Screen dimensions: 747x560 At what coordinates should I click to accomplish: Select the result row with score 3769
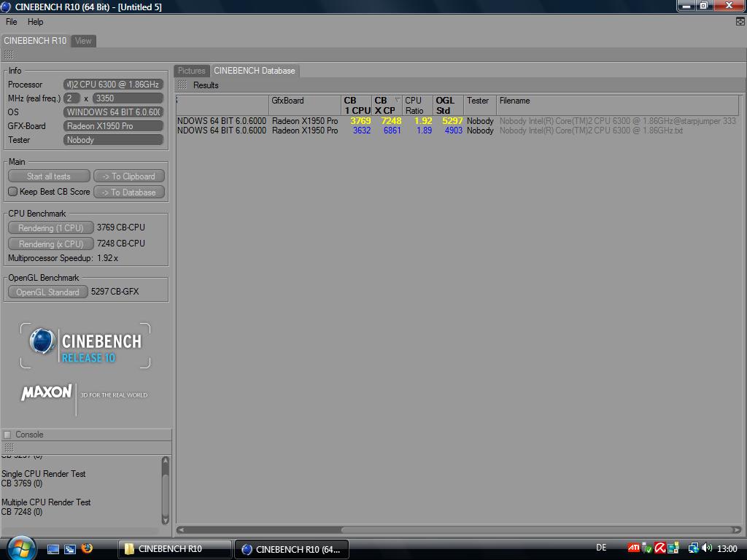(x=457, y=121)
